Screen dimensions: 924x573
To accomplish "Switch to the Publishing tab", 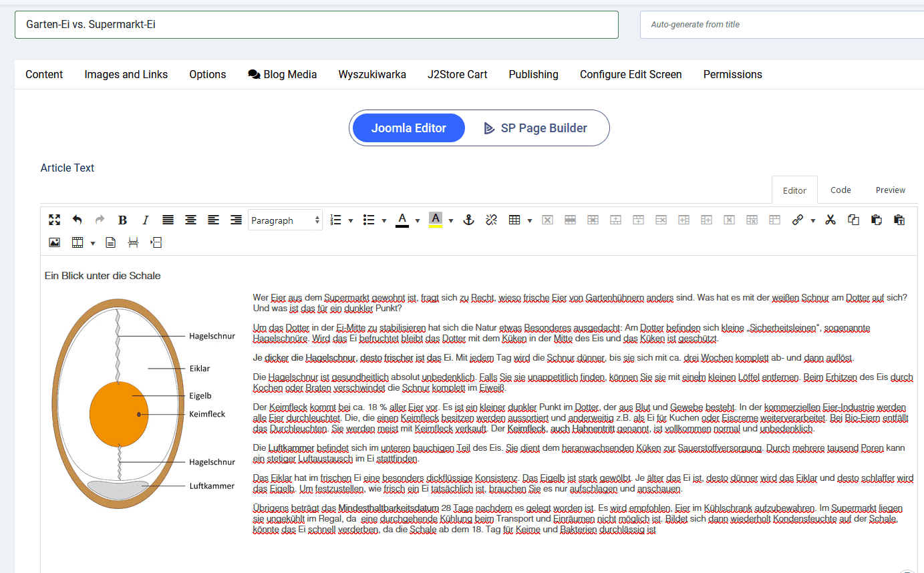I will pos(533,74).
